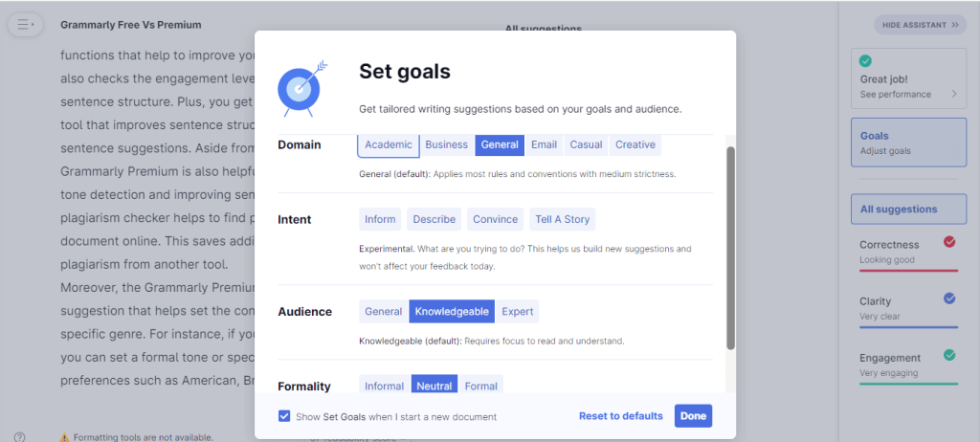Click the Formatting tools are not available text
Image resolution: width=980 pixels, height=442 pixels.
[144, 437]
